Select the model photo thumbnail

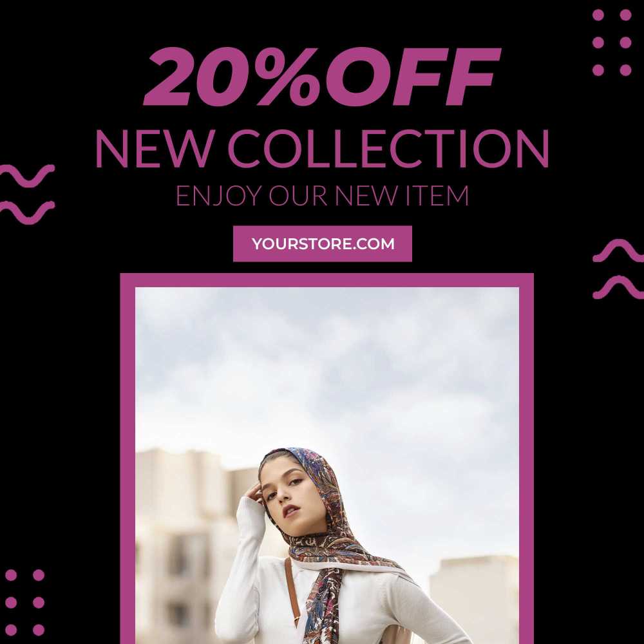[327, 466]
